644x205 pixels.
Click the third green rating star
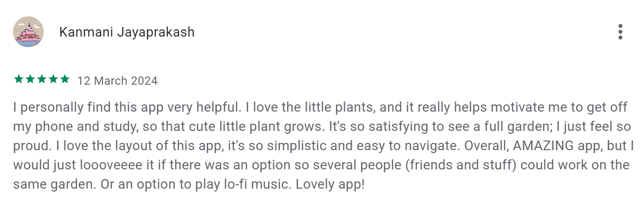point(42,79)
